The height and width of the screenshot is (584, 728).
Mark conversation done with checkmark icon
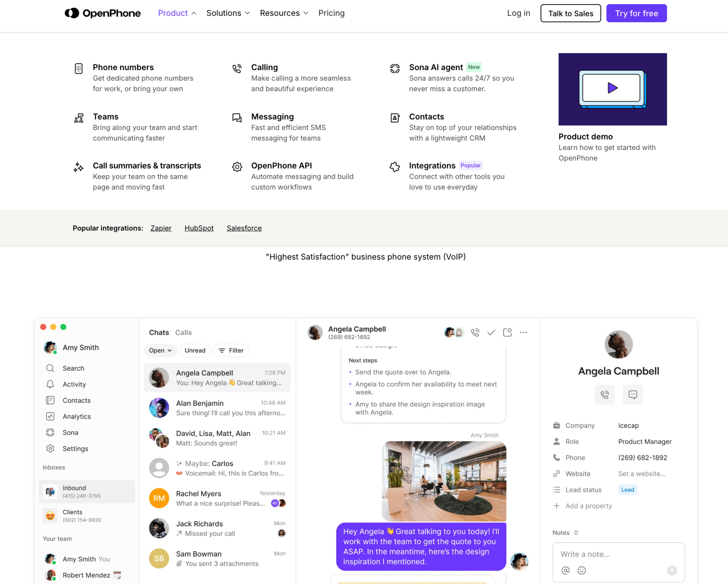click(491, 332)
